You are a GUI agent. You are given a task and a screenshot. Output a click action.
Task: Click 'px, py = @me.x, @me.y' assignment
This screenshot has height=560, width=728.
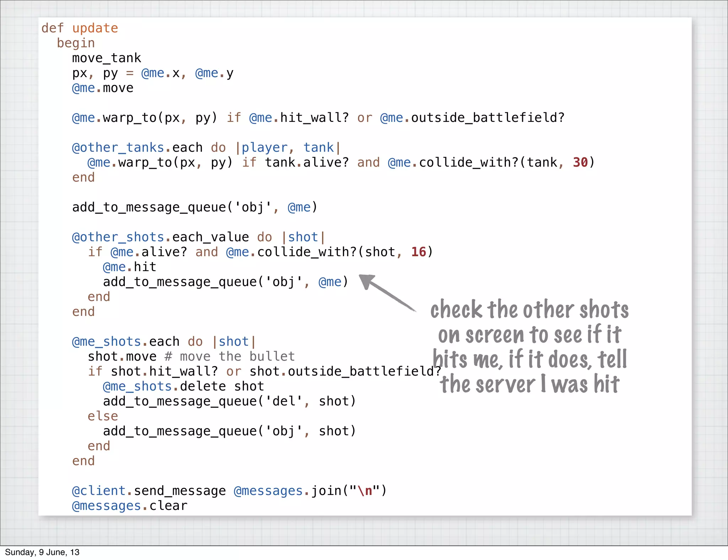coord(153,73)
